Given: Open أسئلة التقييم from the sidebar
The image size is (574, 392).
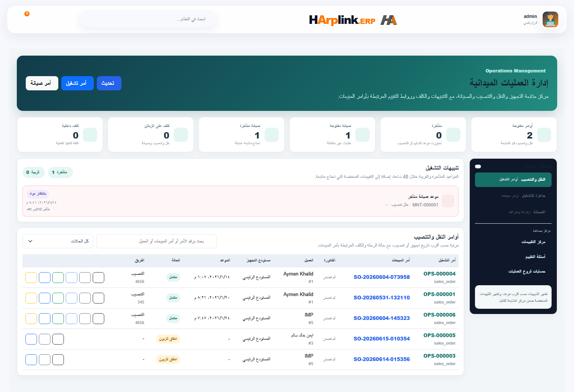Looking at the screenshot, I should (x=536, y=257).
